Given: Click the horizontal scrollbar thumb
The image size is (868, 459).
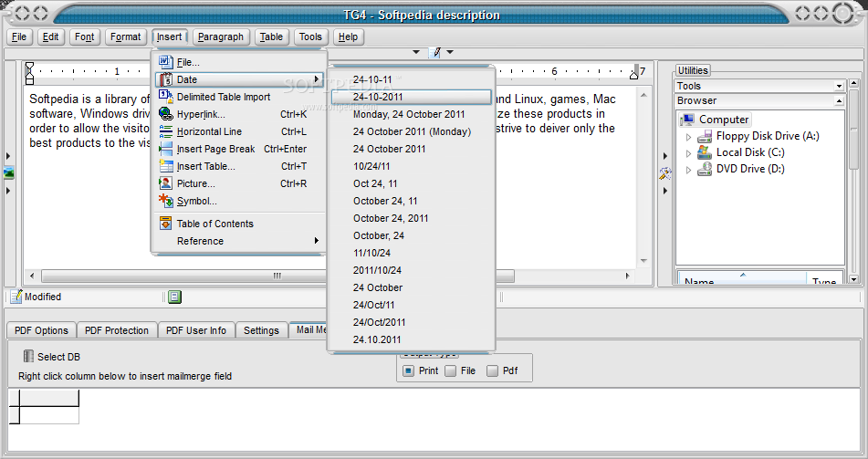Looking at the screenshot, I should pyautogui.click(x=277, y=276).
